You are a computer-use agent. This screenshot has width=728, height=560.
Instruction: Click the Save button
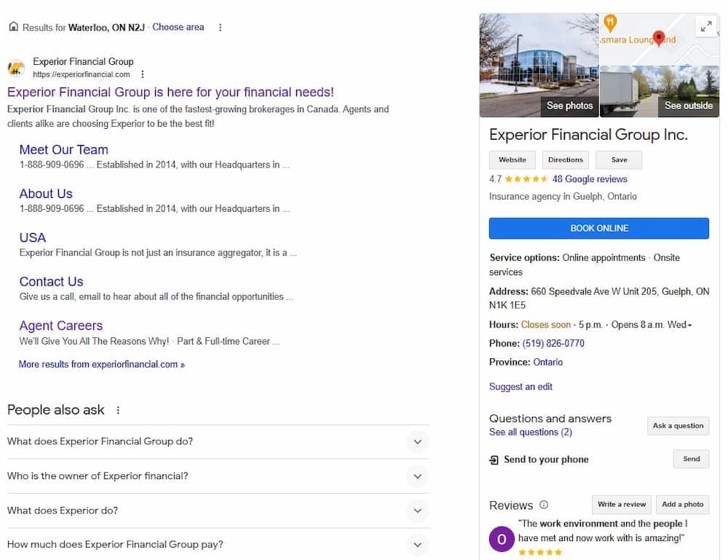point(619,159)
